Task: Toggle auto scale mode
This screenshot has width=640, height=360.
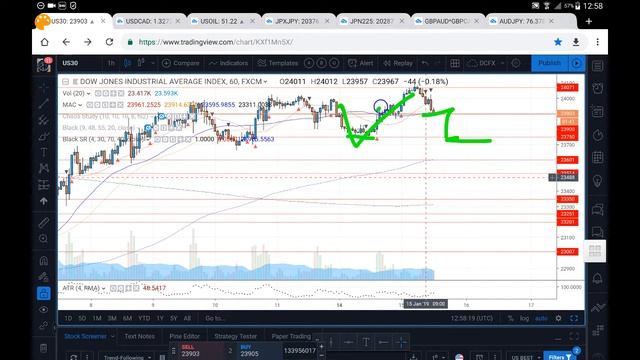Action: click(541, 318)
